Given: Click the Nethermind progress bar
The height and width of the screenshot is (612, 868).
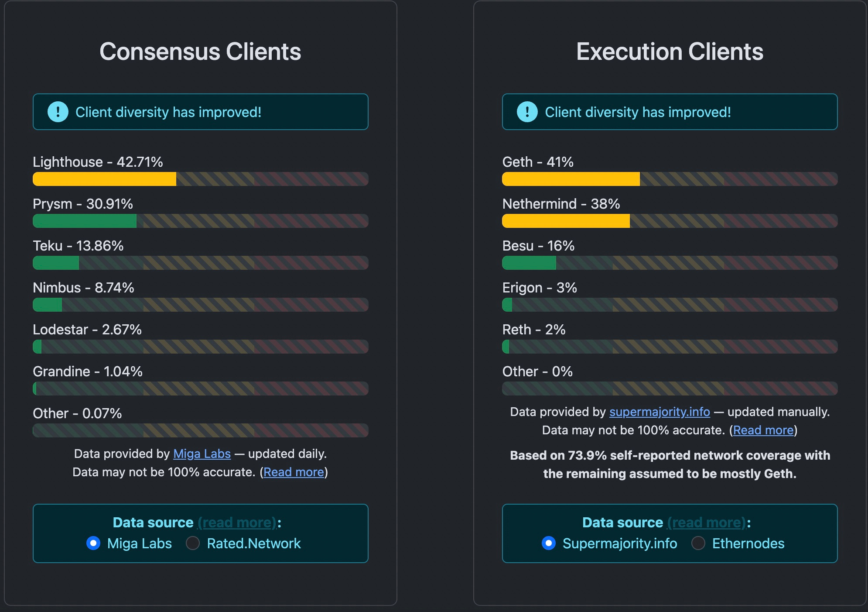Looking at the screenshot, I should (x=566, y=221).
